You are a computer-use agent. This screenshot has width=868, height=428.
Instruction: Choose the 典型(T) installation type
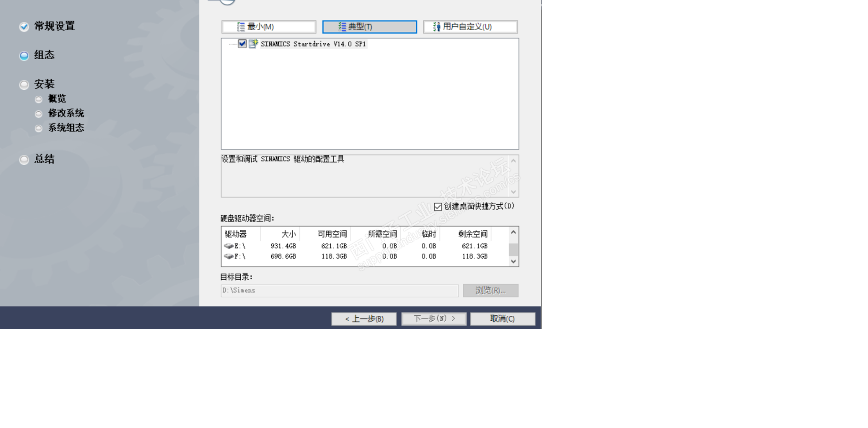(369, 27)
